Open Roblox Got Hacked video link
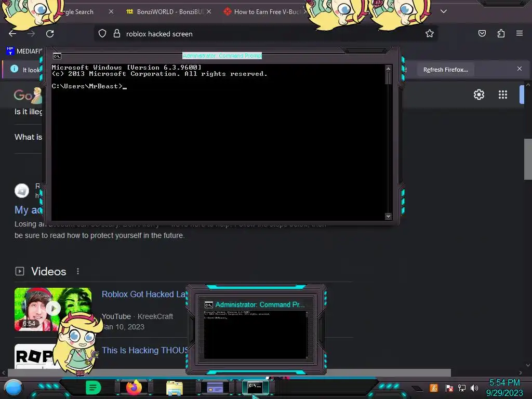Screen dimensions: 532x399 point(144,294)
